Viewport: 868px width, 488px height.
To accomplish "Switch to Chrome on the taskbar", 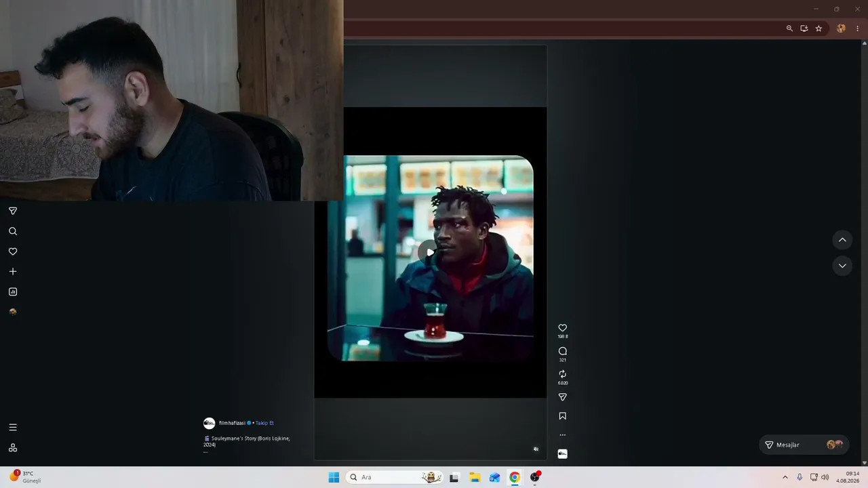I will click(515, 477).
